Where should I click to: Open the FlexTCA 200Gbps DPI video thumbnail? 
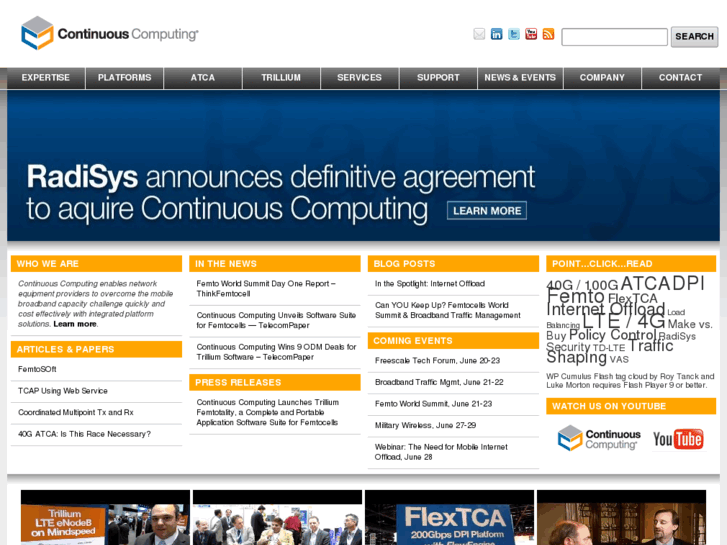point(449,517)
